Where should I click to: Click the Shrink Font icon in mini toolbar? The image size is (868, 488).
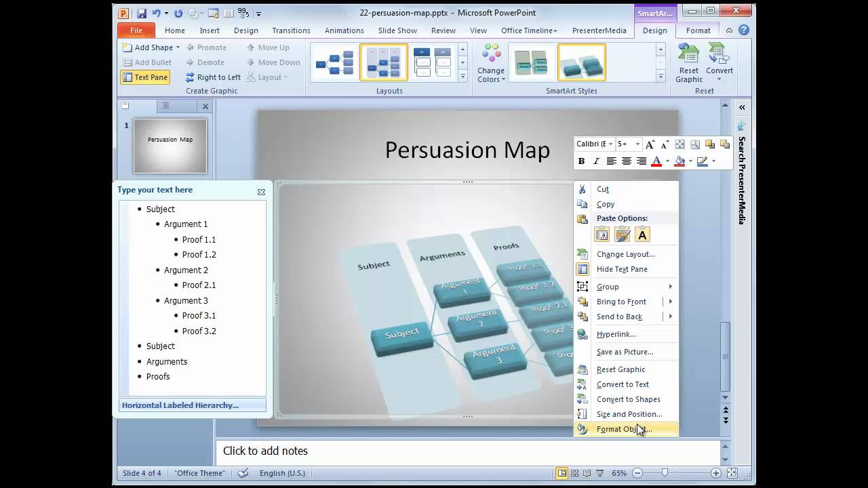[x=665, y=144]
